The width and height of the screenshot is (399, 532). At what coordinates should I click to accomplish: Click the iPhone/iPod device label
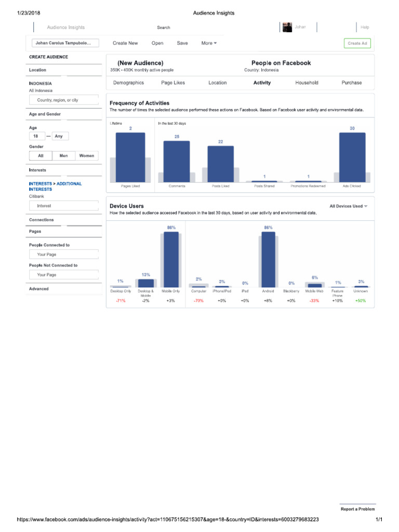click(222, 291)
